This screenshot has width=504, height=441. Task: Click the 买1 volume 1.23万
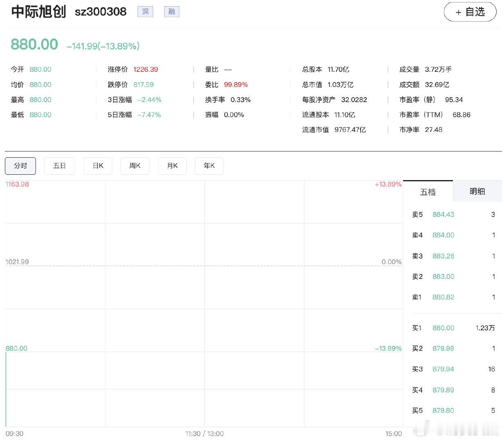pyautogui.click(x=486, y=328)
